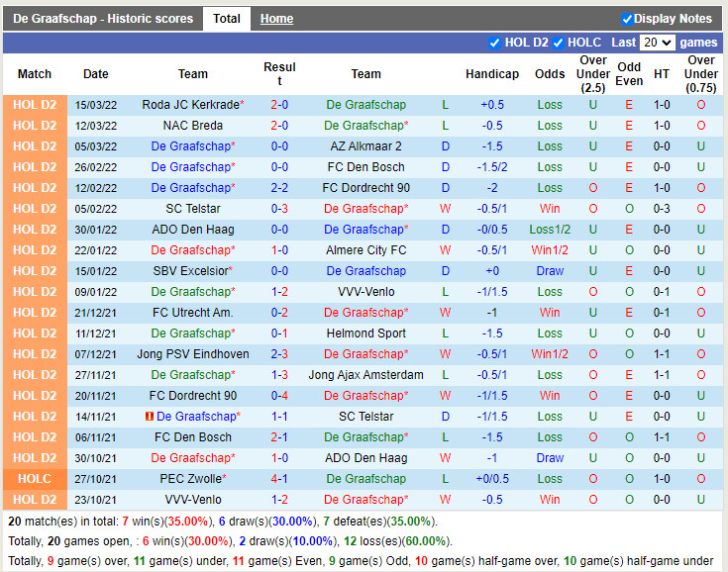Viewport: 728px width, 572px height.
Task: Click FC Utrecht Am. team name
Action: [193, 313]
